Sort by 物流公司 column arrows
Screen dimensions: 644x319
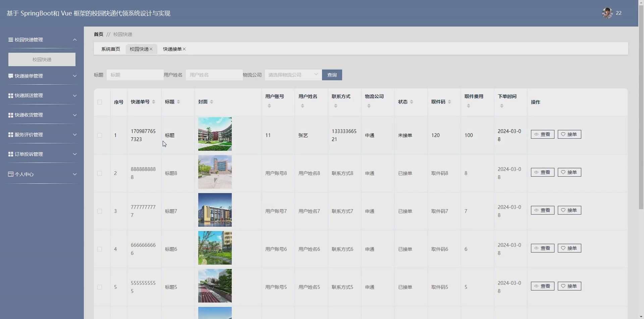click(x=369, y=106)
